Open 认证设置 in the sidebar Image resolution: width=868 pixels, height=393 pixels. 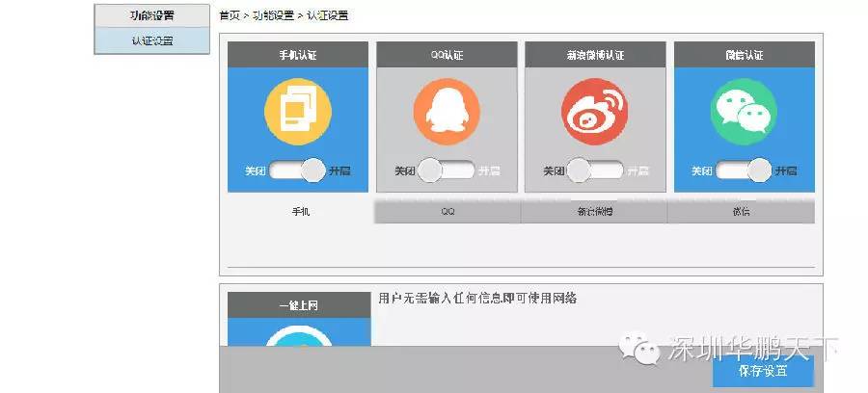152,40
